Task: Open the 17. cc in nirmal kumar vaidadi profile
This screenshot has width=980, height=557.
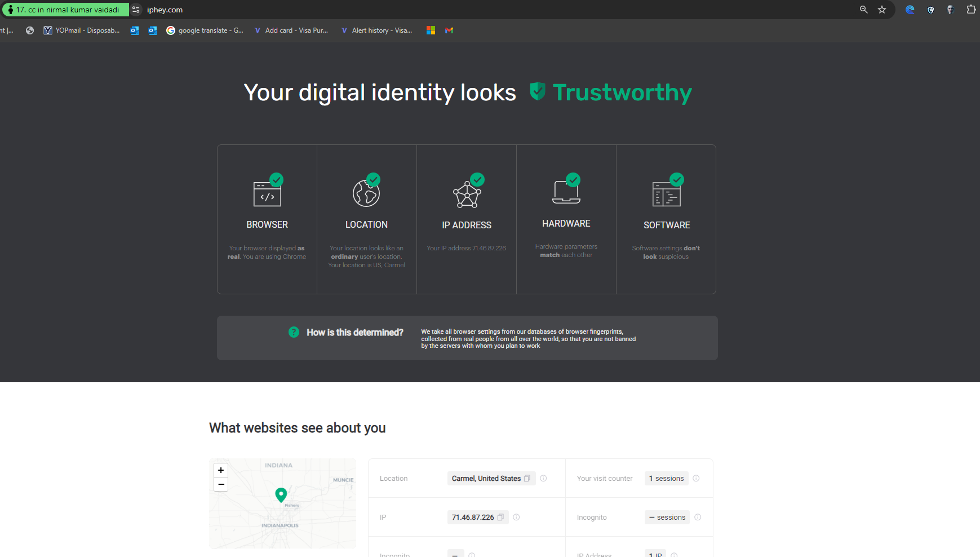Action: 65,10
